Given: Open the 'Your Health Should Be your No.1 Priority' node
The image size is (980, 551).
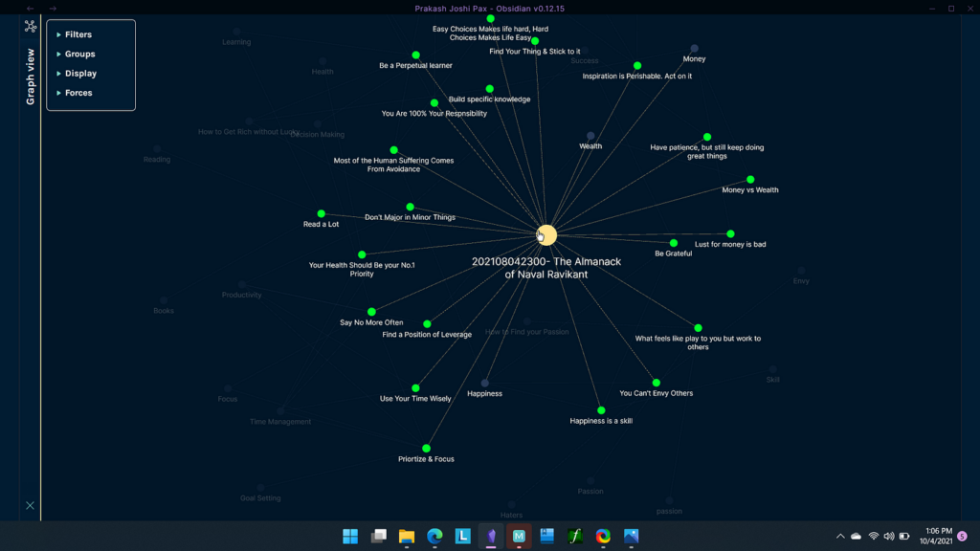Looking at the screenshot, I should pyautogui.click(x=361, y=254).
